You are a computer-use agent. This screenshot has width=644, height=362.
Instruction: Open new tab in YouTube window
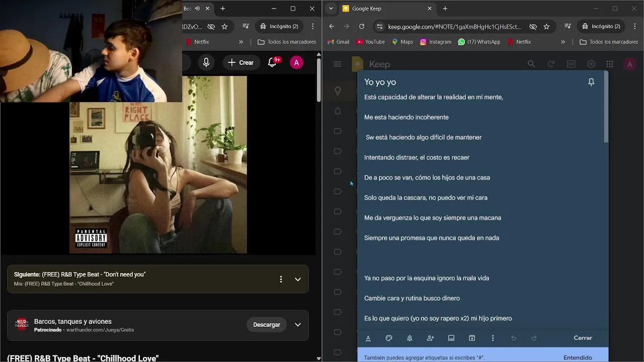223,9
